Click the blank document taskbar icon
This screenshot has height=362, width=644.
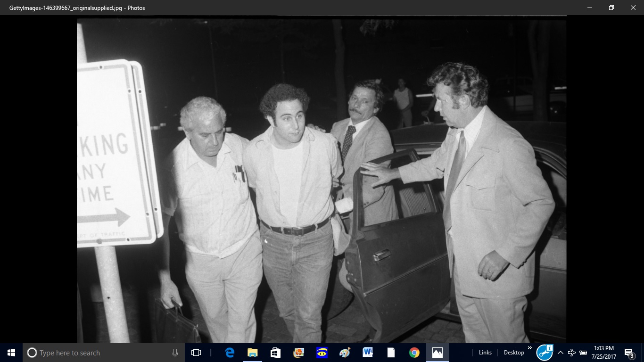click(x=391, y=353)
